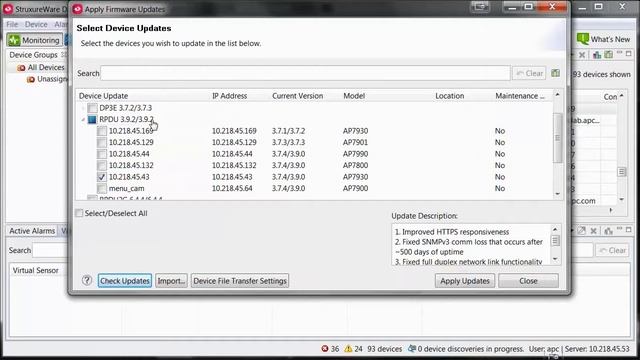Click the device discoveries status icon
Viewport: 640px width, 360px height.
click(x=412, y=349)
